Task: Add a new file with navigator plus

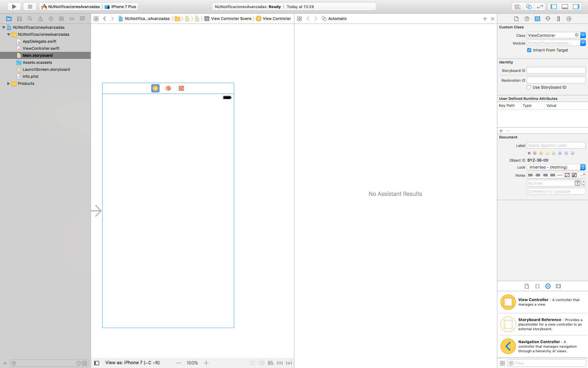Action: 5,363
